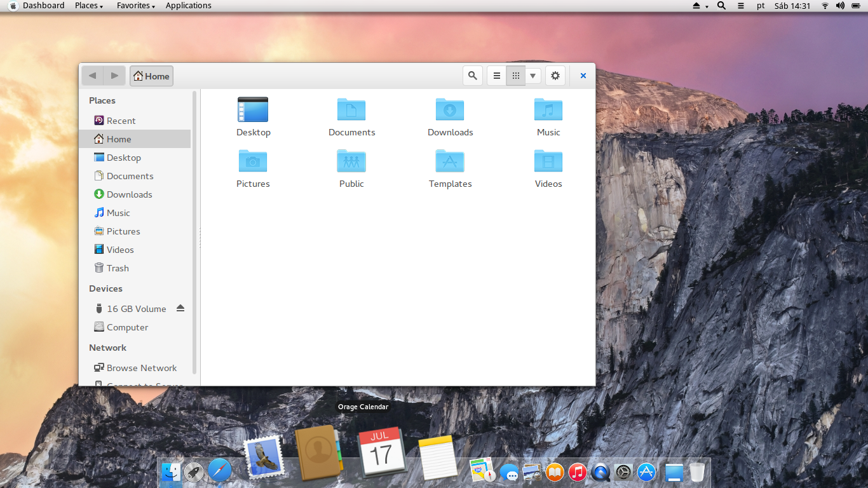The width and height of the screenshot is (868, 488).
Task: Select the Templates folder icon
Action: pos(450,161)
